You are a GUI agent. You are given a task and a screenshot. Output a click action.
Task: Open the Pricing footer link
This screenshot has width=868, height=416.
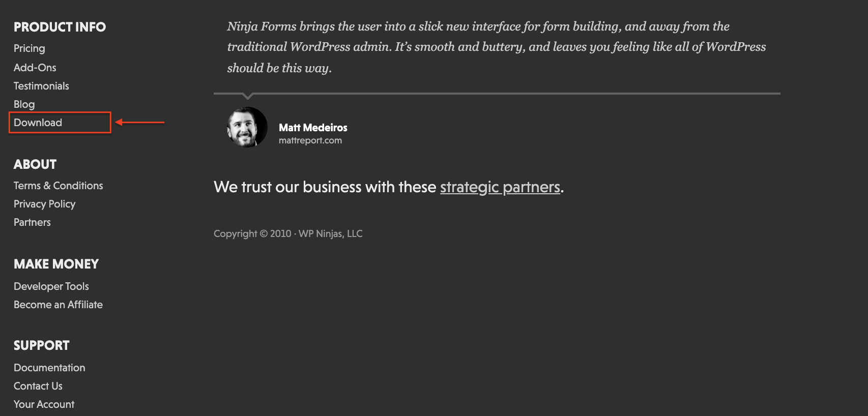tap(30, 48)
